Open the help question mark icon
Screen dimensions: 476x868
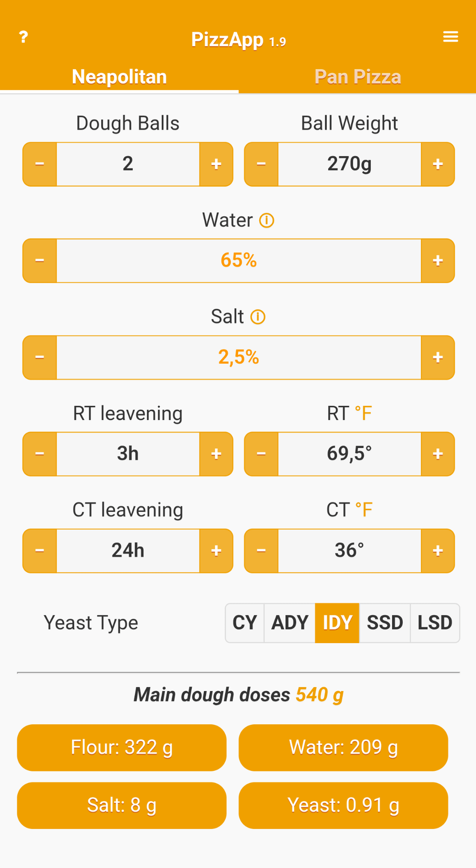coord(23,37)
